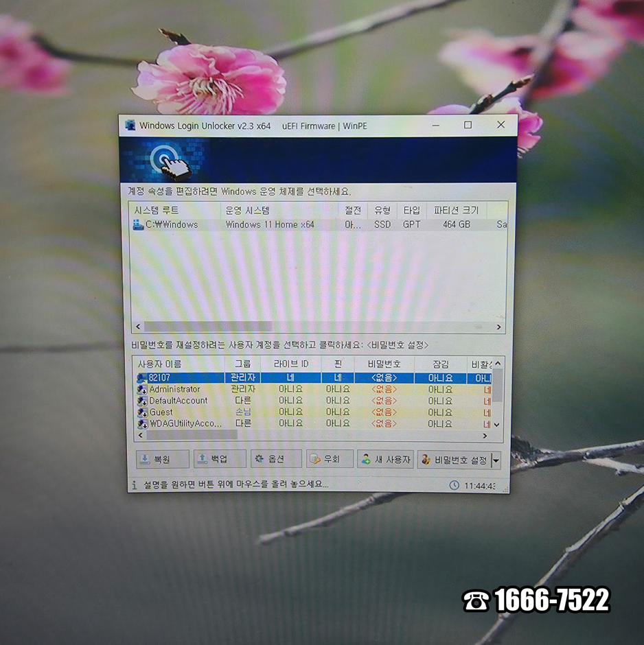The image size is (644, 645).
Task: Click the 그룹 column header
Action: 243,364
